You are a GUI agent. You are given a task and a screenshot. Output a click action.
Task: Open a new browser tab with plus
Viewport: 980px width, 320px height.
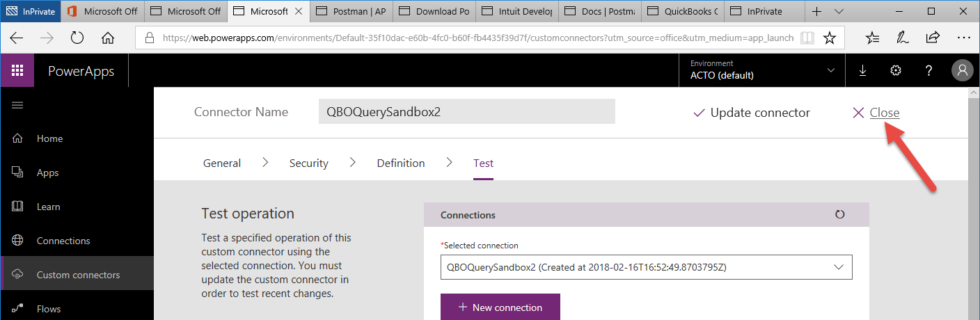click(x=817, y=12)
